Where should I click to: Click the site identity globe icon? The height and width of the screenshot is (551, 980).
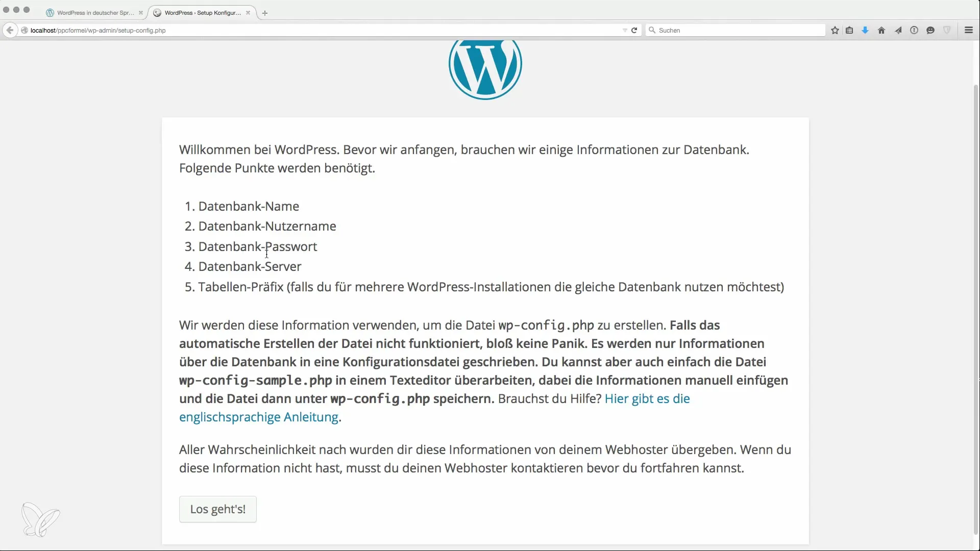click(x=24, y=30)
